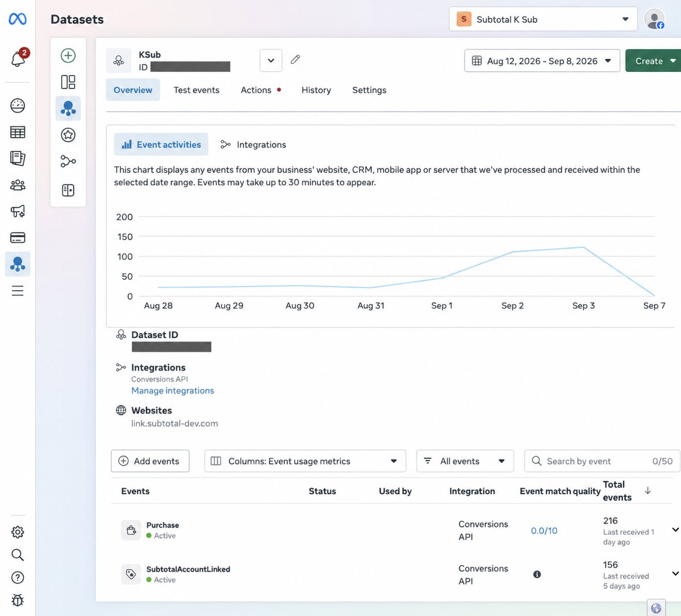Click the Manage integrations link

pyautogui.click(x=173, y=391)
